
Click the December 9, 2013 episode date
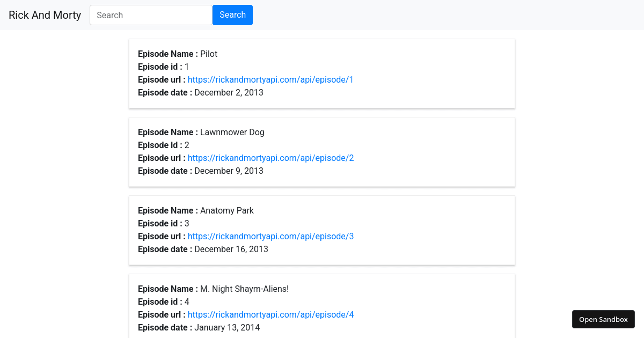229,171
